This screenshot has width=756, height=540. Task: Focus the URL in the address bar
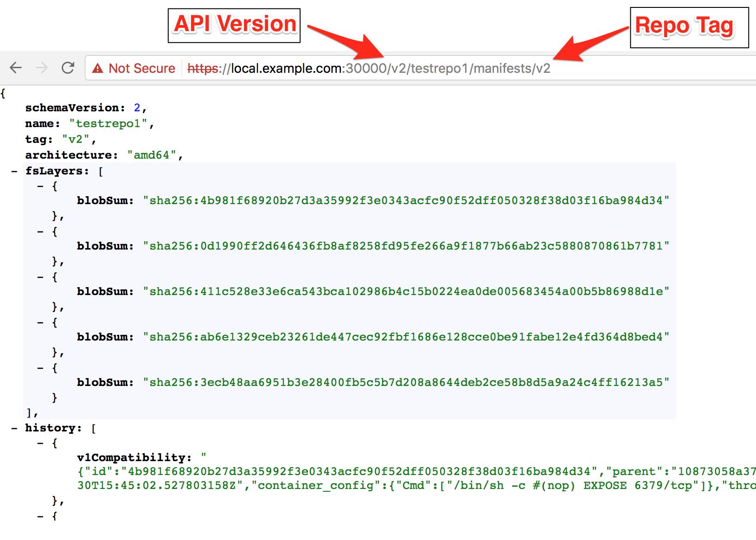pos(369,68)
